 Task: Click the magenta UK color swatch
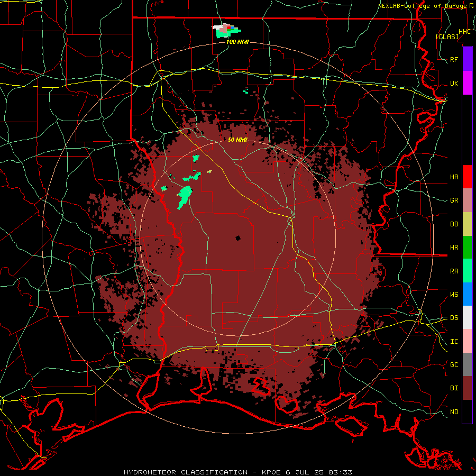467,83
